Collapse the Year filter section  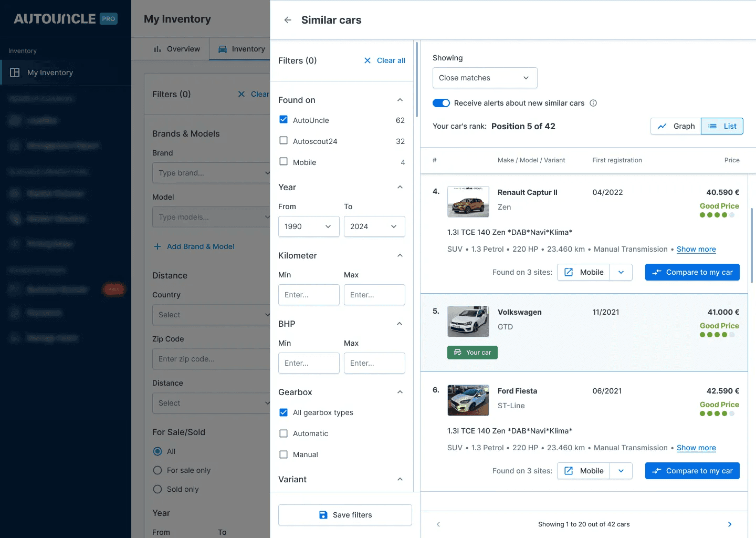(400, 187)
